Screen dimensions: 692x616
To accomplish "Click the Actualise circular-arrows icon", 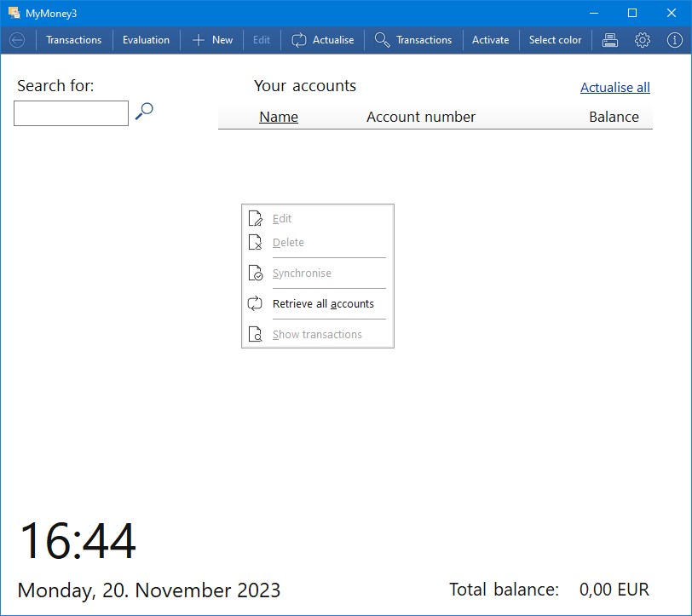I will point(299,39).
